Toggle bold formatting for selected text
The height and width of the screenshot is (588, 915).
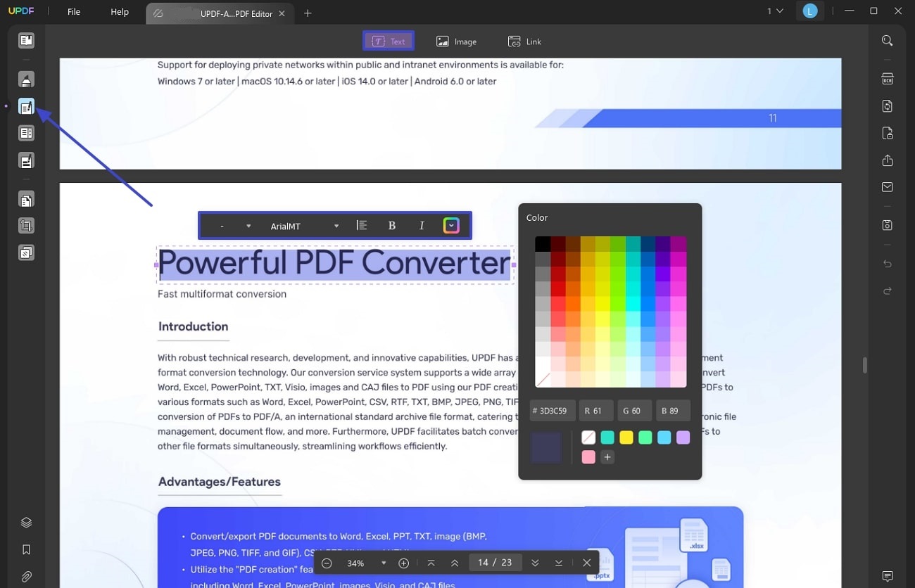[391, 225]
